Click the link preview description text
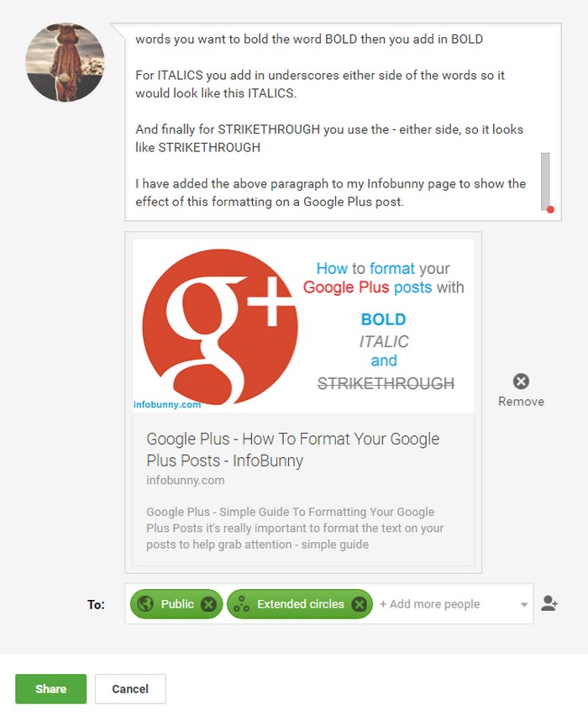Image resolution: width=588 pixels, height=721 pixels. [x=295, y=529]
